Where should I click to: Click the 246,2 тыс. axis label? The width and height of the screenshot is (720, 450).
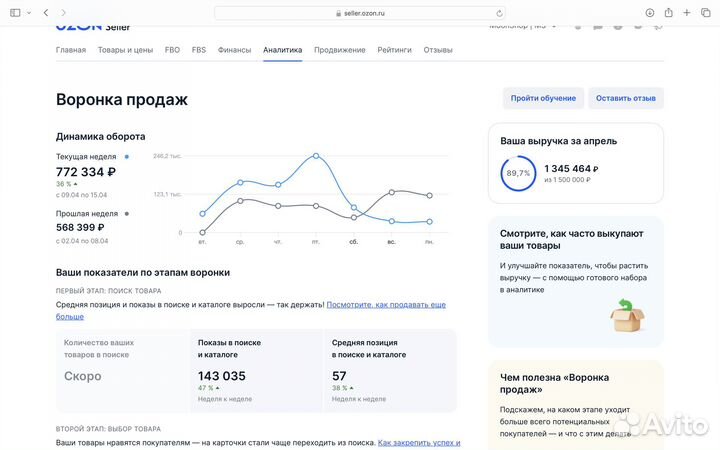point(167,156)
